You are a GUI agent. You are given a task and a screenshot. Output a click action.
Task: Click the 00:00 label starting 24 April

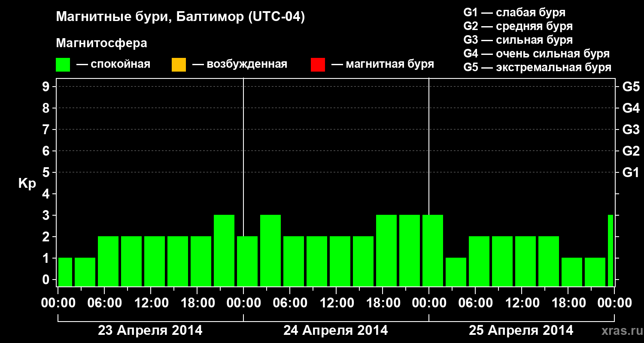click(243, 303)
